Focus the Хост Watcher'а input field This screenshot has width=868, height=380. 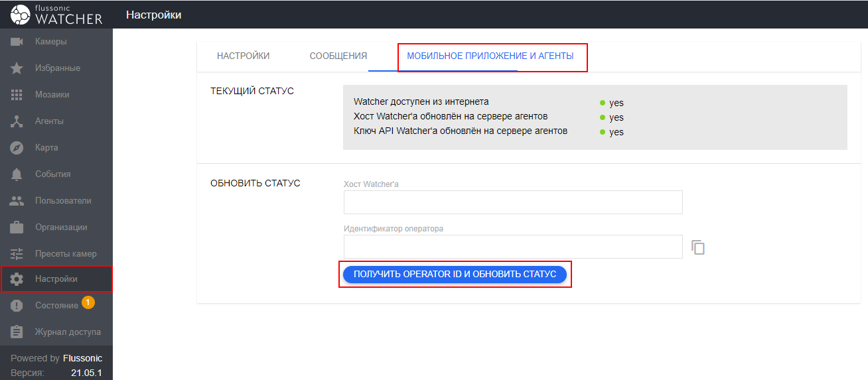tap(512, 202)
